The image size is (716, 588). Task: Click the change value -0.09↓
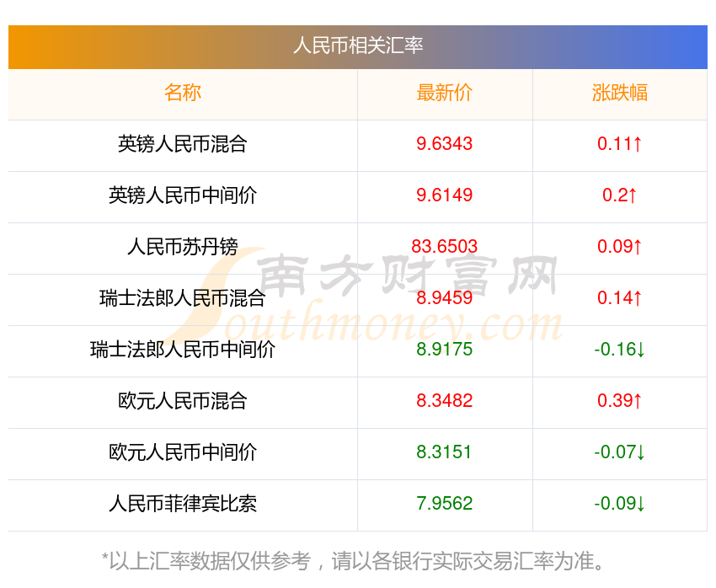coord(620,504)
